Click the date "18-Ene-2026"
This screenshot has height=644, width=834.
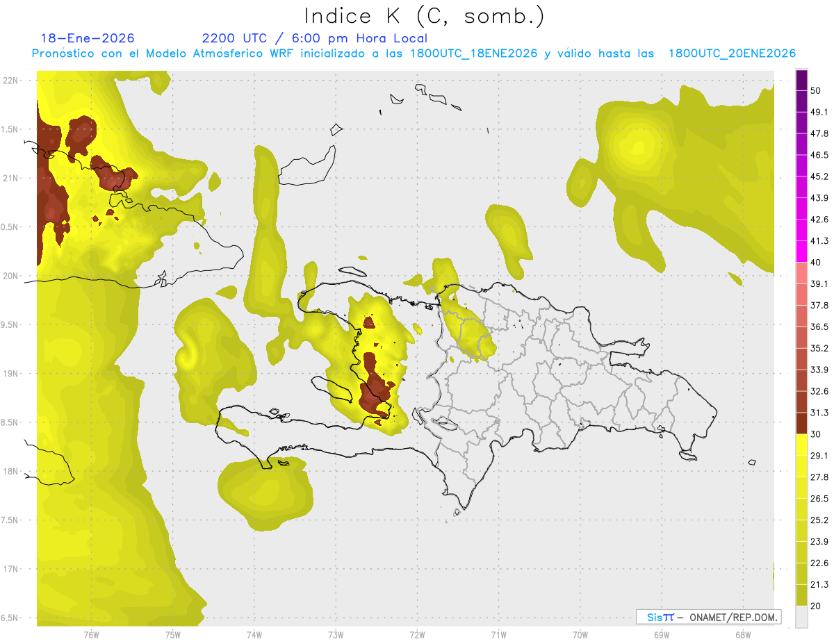tap(88, 38)
